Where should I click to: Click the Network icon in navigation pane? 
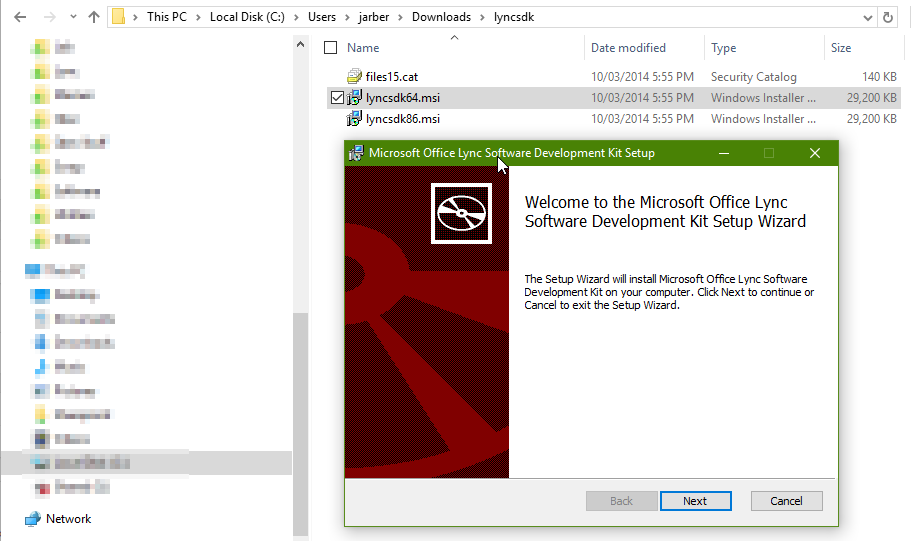click(x=33, y=519)
